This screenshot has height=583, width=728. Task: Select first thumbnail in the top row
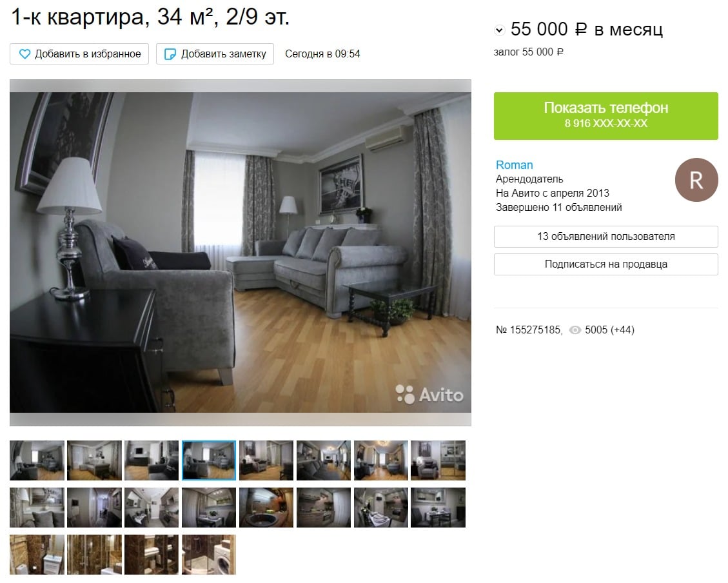(37, 460)
